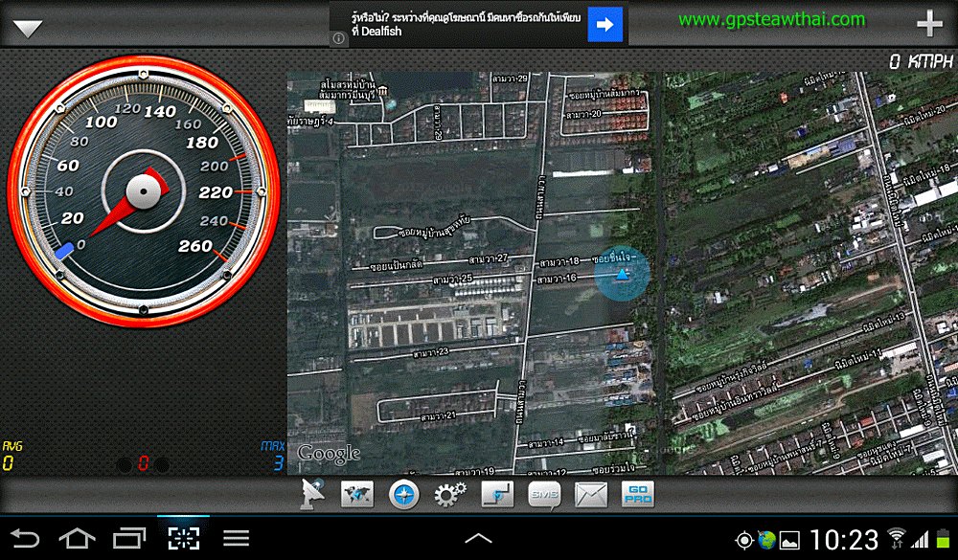Open the GPS satellite status screen
The image size is (958, 560).
pyautogui.click(x=311, y=495)
